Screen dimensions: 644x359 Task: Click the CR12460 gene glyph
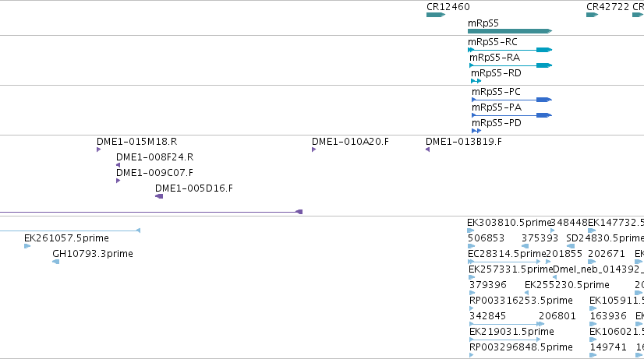pyautogui.click(x=436, y=15)
